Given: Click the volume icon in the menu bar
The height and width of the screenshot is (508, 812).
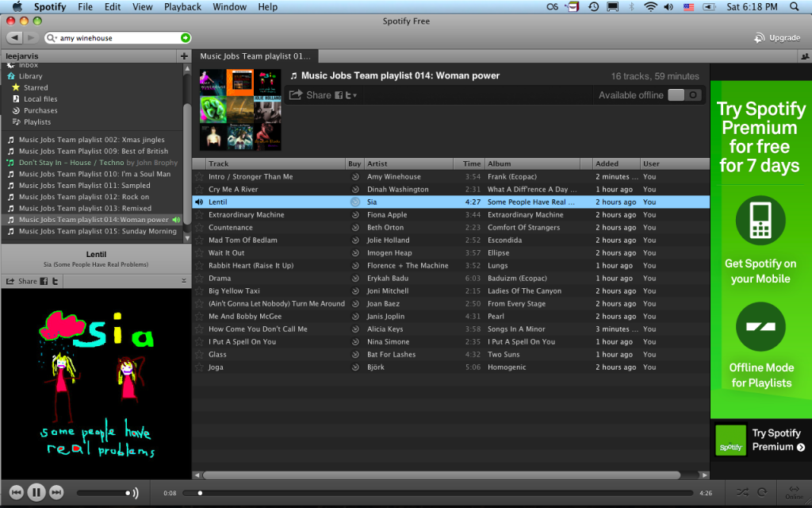Looking at the screenshot, I should [x=668, y=6].
